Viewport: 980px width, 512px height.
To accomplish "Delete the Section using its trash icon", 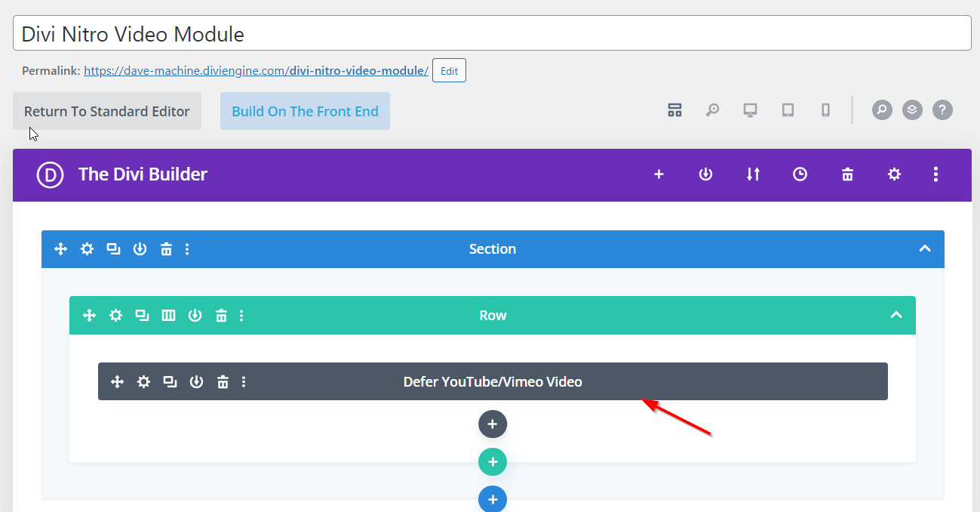I will click(166, 248).
